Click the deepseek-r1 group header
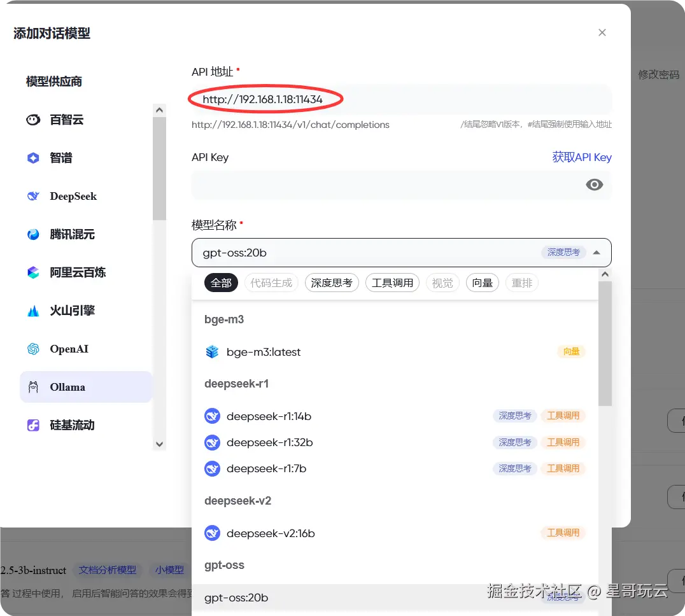The image size is (685, 616). 236,384
